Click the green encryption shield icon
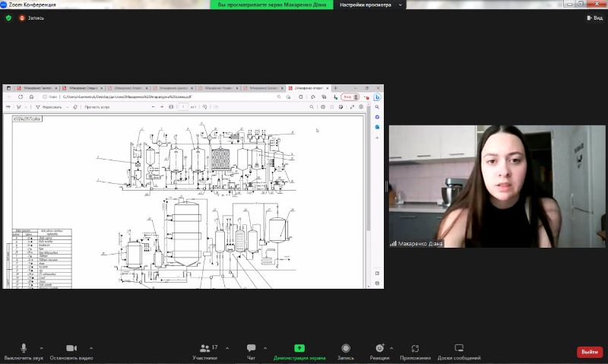The image size is (608, 364). pyautogui.click(x=8, y=17)
